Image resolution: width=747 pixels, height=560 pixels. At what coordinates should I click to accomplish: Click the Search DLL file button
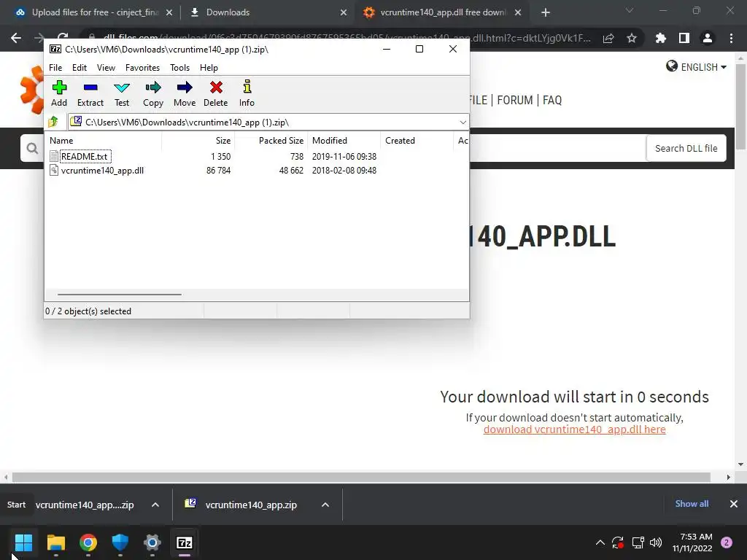pyautogui.click(x=686, y=149)
